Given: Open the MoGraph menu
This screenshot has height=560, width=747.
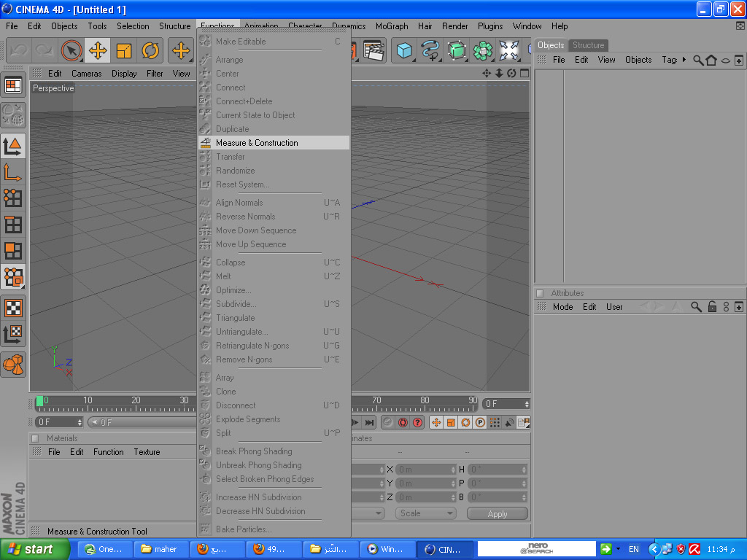Looking at the screenshot, I should click(392, 26).
